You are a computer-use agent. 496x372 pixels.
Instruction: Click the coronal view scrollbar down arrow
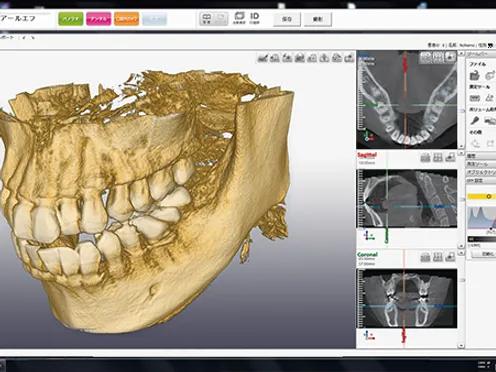(461, 346)
